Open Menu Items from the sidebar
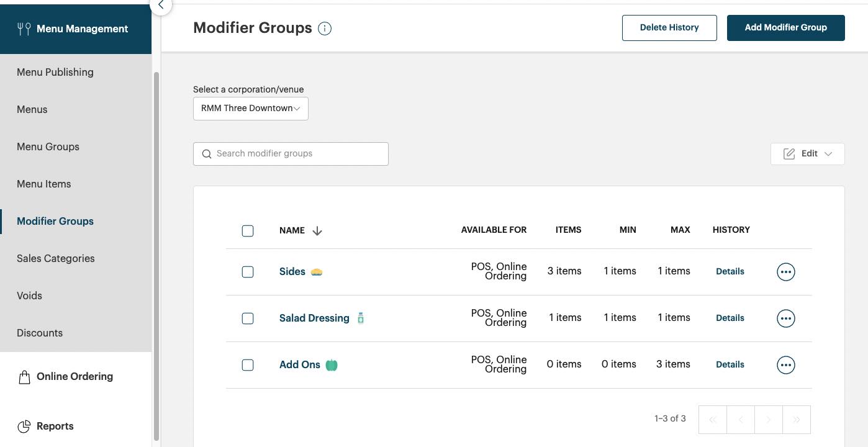 43,184
